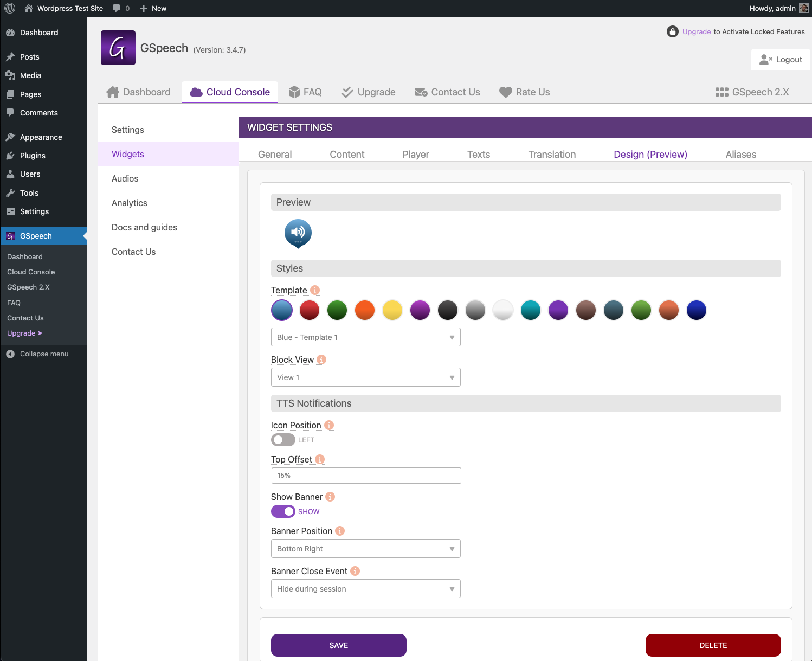Select the brown template swatch

(x=586, y=310)
